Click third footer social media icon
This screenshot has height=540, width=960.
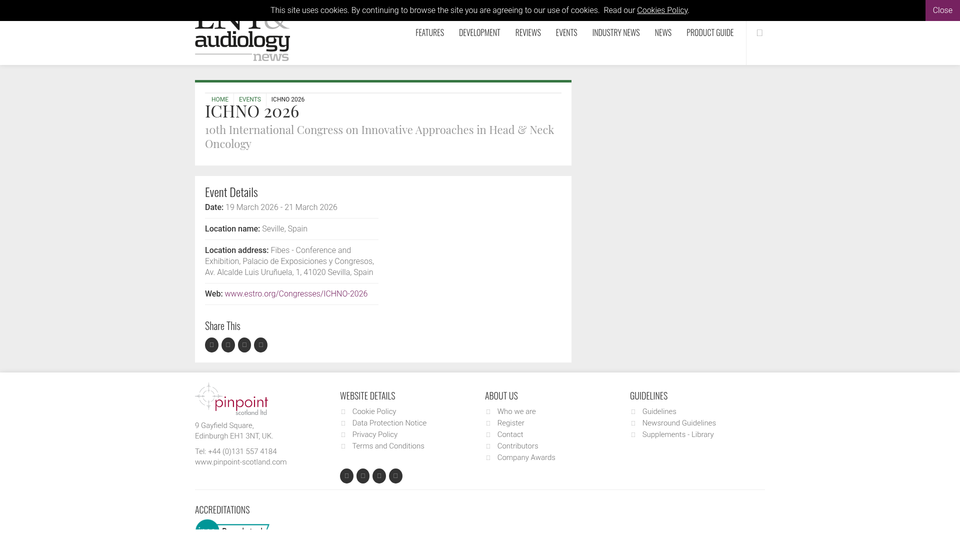[x=380, y=476]
